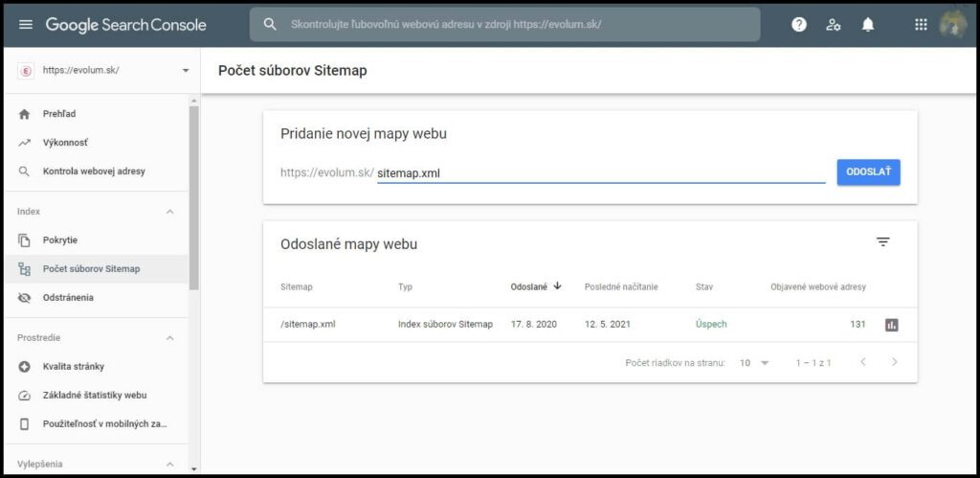Image resolution: width=980 pixels, height=478 pixels.
Task: Focus the URL inspection search box
Action: tap(505, 24)
